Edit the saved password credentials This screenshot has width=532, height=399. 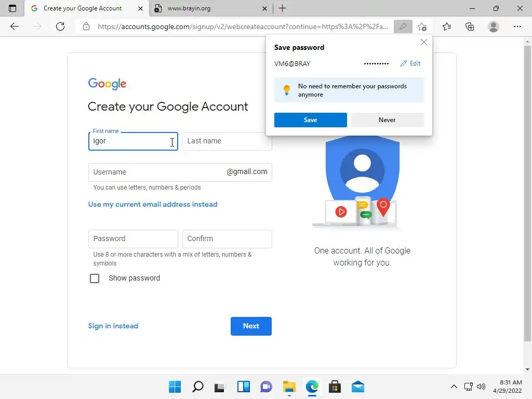(x=410, y=63)
